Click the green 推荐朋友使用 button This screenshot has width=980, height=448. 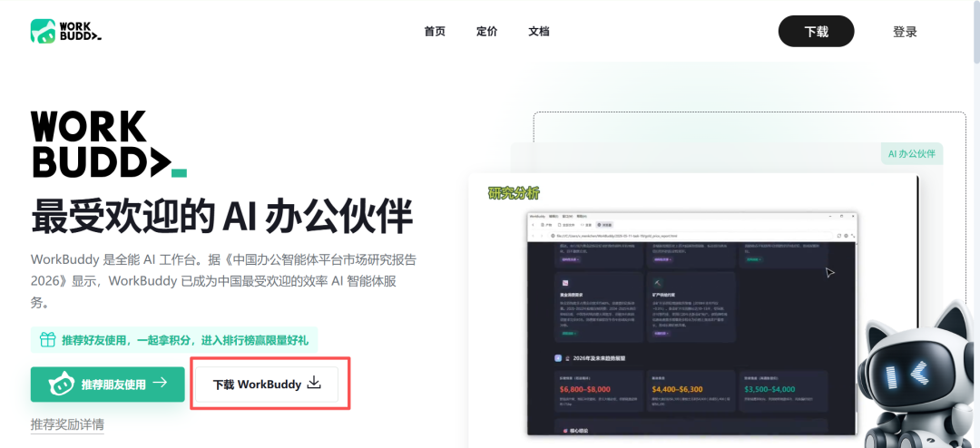[107, 385]
